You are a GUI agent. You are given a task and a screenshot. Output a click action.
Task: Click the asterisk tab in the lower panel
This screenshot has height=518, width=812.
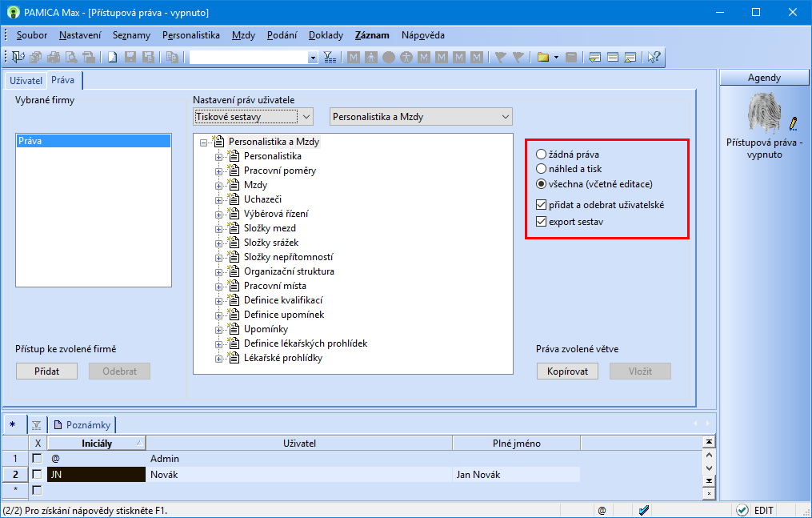tap(13, 425)
